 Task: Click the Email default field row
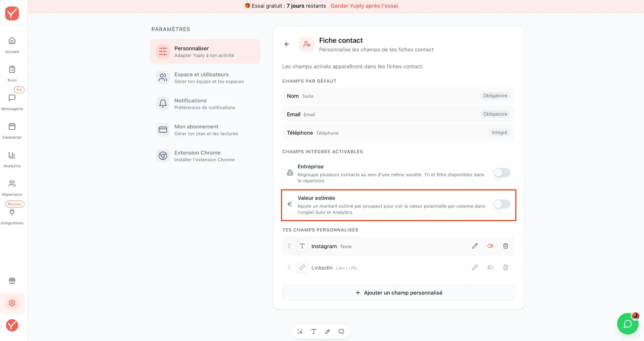click(x=398, y=114)
